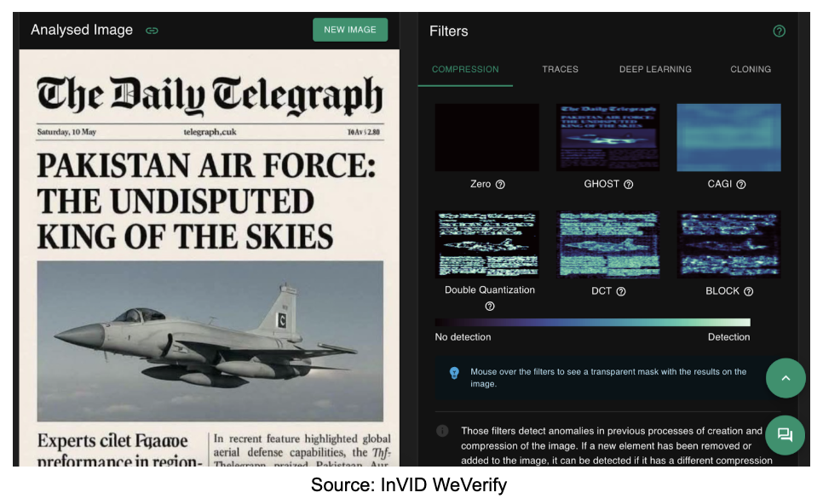Open the chat feedback round button
Screen dimensions: 823x504
click(x=786, y=435)
